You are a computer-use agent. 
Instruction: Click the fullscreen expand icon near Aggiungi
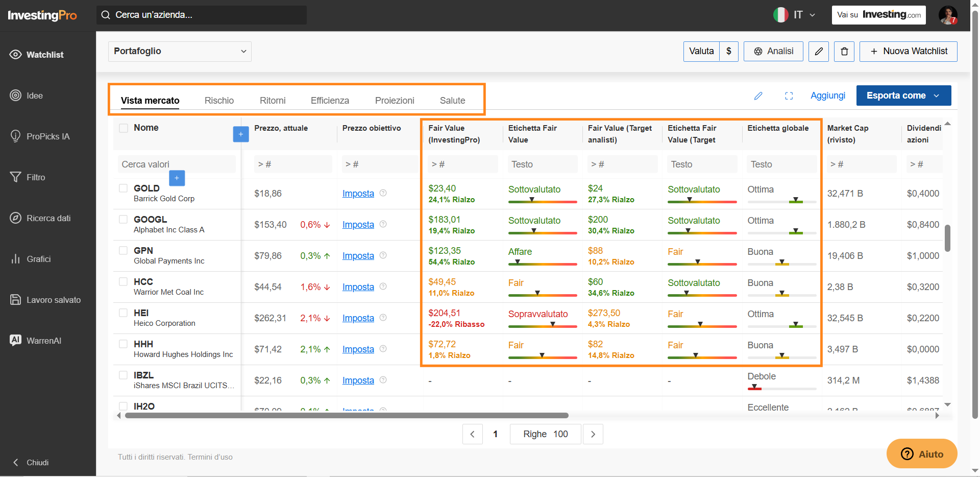(x=789, y=96)
